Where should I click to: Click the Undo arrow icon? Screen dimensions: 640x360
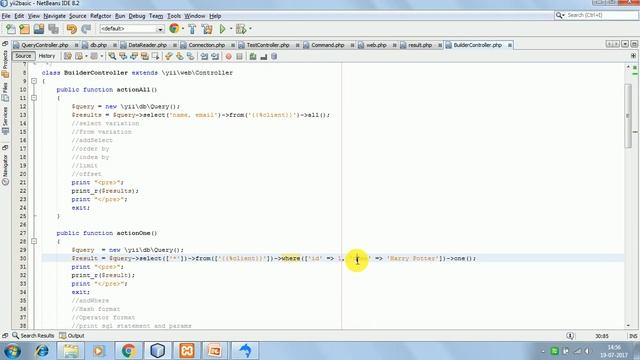[x=72, y=29]
